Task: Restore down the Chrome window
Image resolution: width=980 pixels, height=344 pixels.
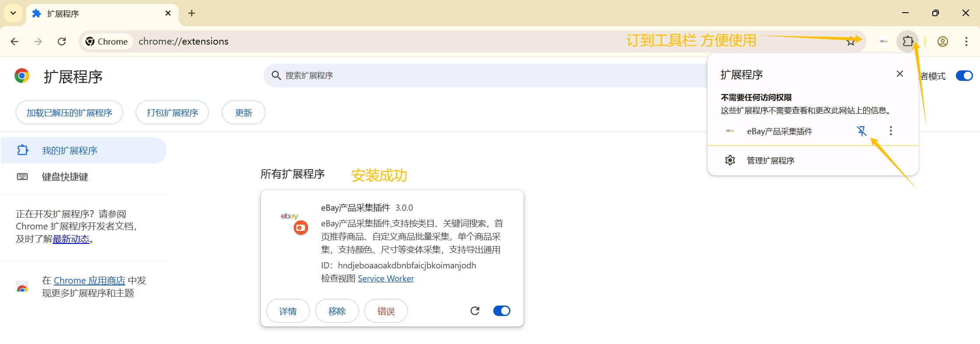Action: coord(935,13)
